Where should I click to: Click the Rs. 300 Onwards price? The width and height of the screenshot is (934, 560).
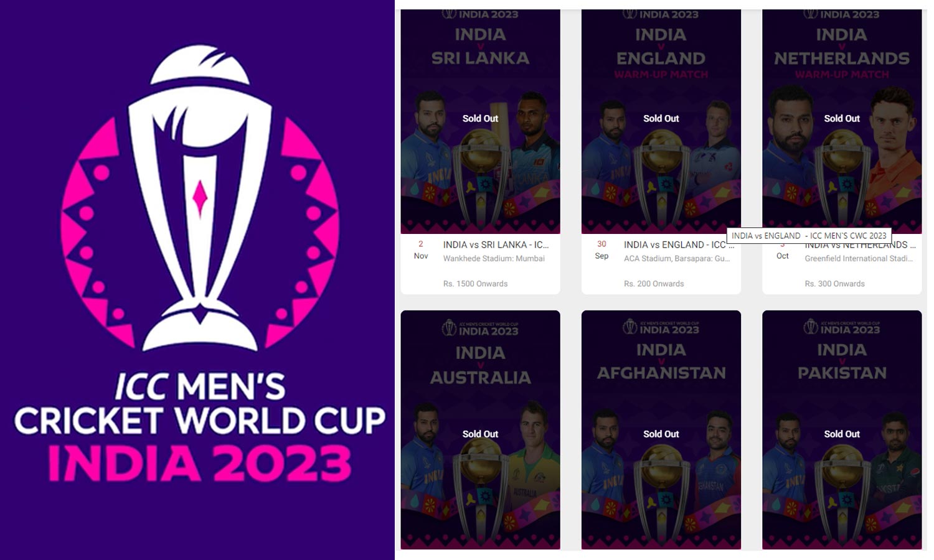pos(834,284)
